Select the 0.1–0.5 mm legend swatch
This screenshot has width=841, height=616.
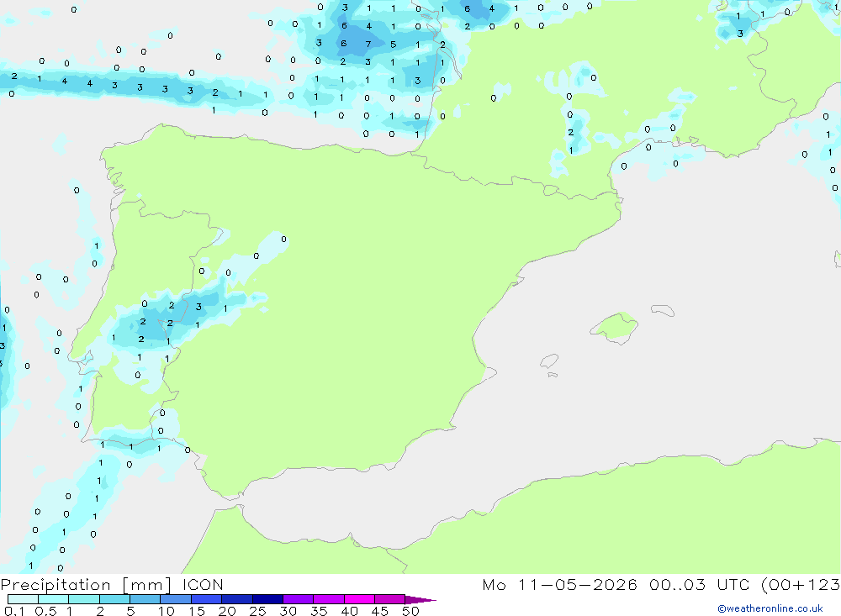click(x=23, y=599)
